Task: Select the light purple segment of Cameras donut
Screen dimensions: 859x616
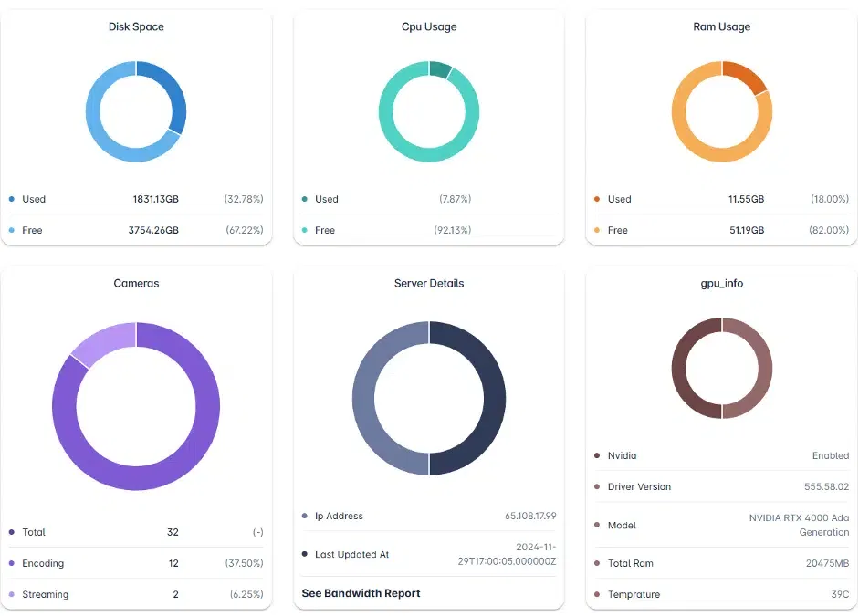Action: tap(100, 341)
